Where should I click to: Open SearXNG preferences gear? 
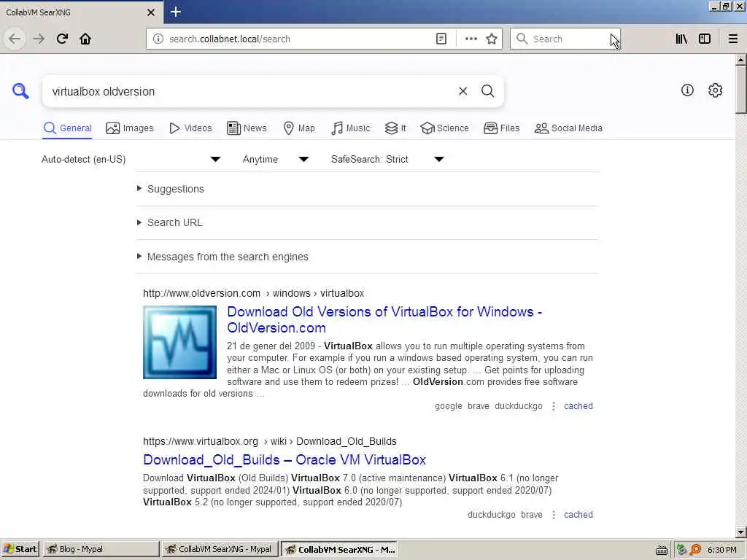point(715,90)
